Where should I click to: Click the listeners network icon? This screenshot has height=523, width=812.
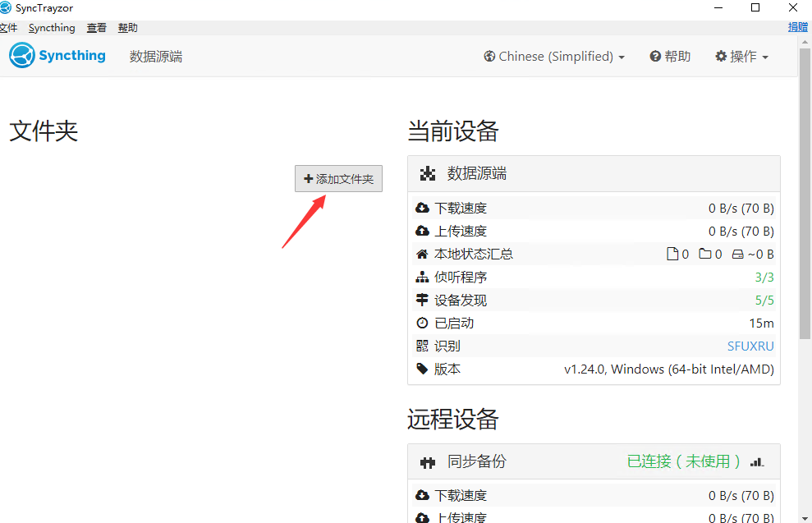(423, 278)
